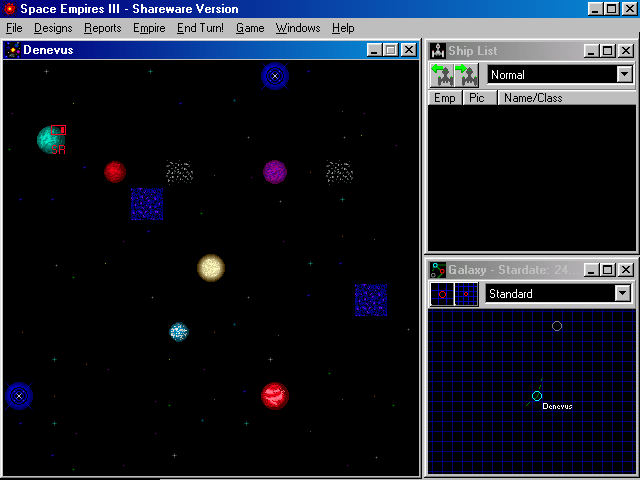Open the Help menu

[x=343, y=28]
